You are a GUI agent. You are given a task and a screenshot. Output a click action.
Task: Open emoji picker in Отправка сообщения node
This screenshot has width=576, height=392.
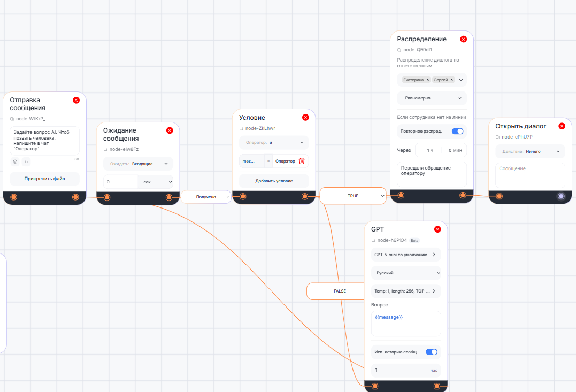pos(14,162)
